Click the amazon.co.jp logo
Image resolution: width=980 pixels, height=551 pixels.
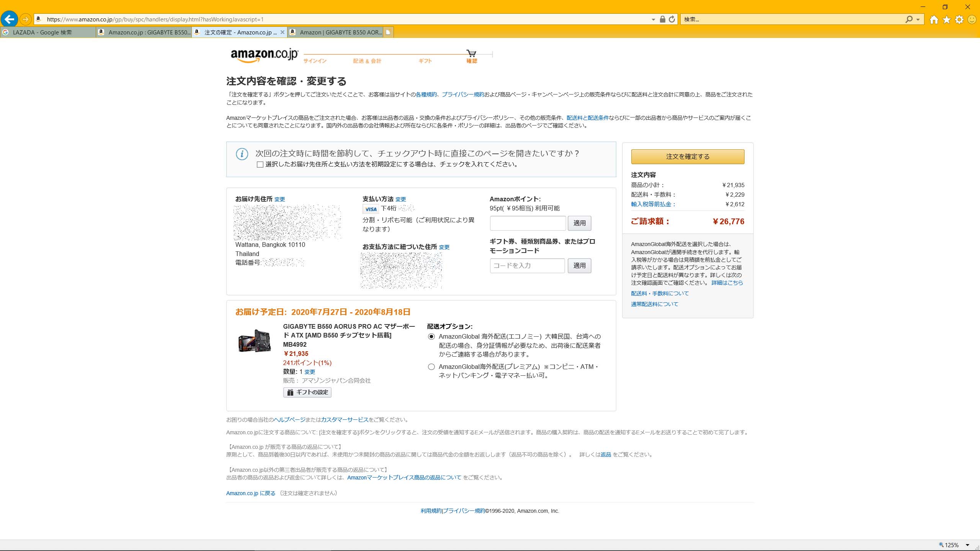[264, 55]
